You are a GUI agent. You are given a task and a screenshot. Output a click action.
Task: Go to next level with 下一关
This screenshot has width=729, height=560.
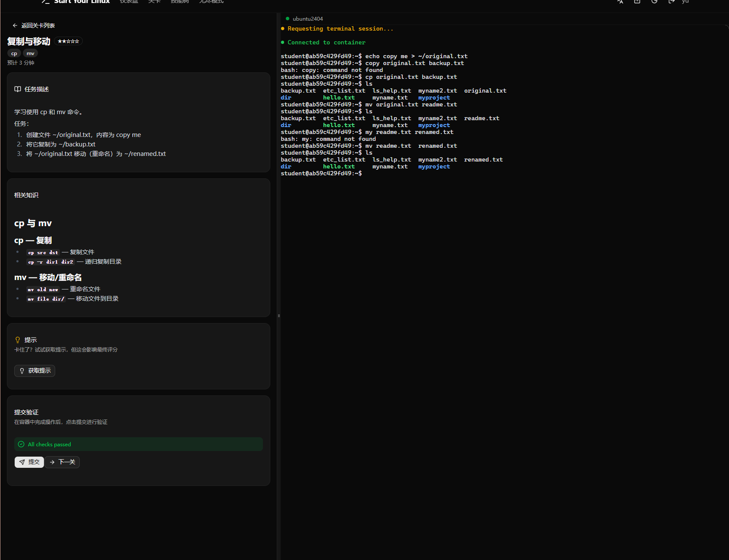[63, 462]
